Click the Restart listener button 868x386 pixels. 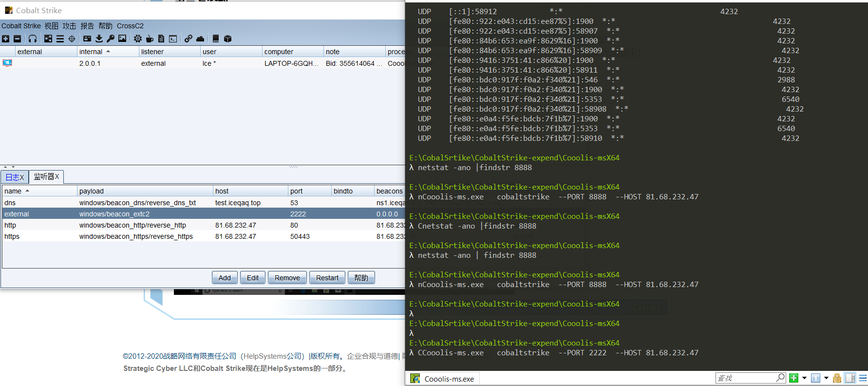coord(327,278)
